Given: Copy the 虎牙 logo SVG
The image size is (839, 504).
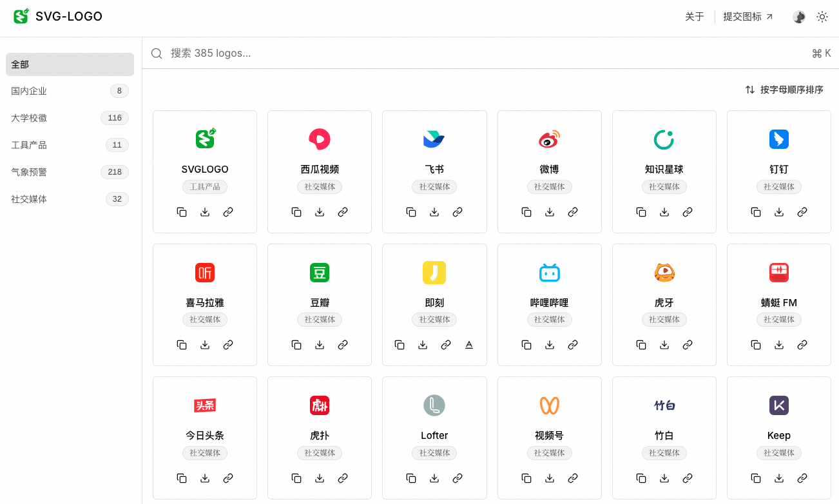Looking at the screenshot, I should pos(641,345).
